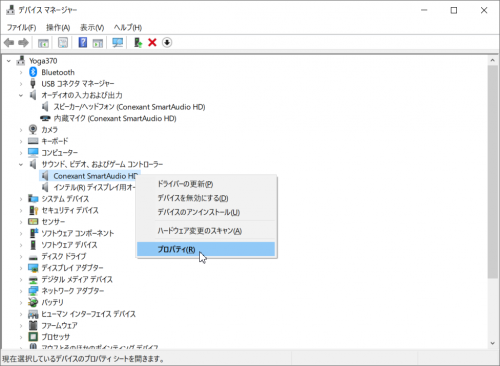The height and width of the screenshot is (366, 500).
Task: Click the バッテリ battery icon
Action: tap(33, 302)
